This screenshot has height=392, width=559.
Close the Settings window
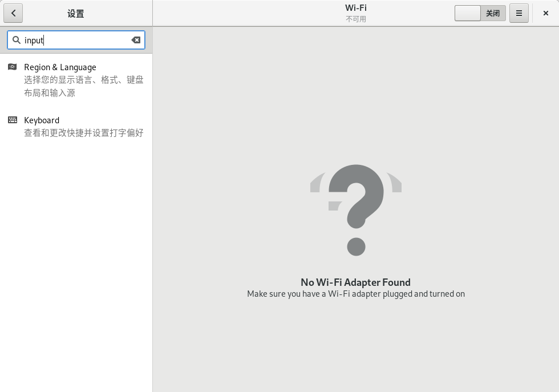pyautogui.click(x=546, y=13)
